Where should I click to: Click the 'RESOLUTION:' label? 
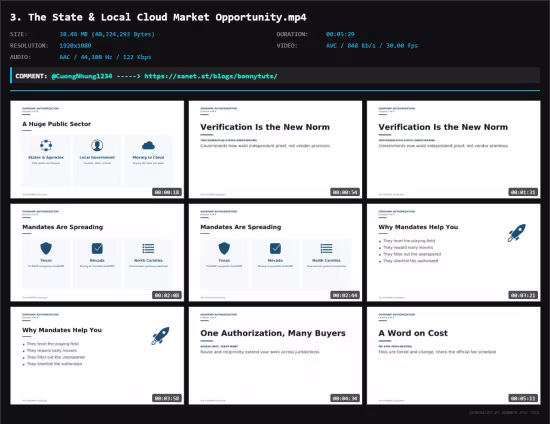coord(29,46)
